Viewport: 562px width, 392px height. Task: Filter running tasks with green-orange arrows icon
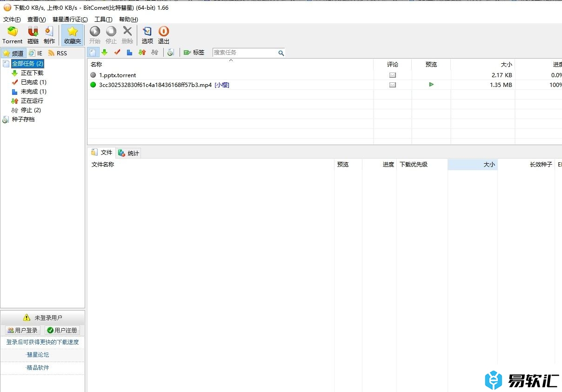point(142,53)
